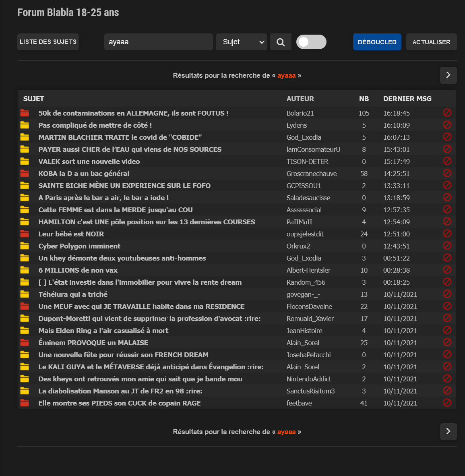465x476 pixels.
Task: Click block icon for VALEK video topic
Action: [447, 161]
